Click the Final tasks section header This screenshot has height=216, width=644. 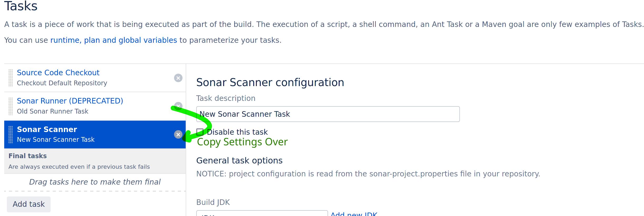coord(28,156)
